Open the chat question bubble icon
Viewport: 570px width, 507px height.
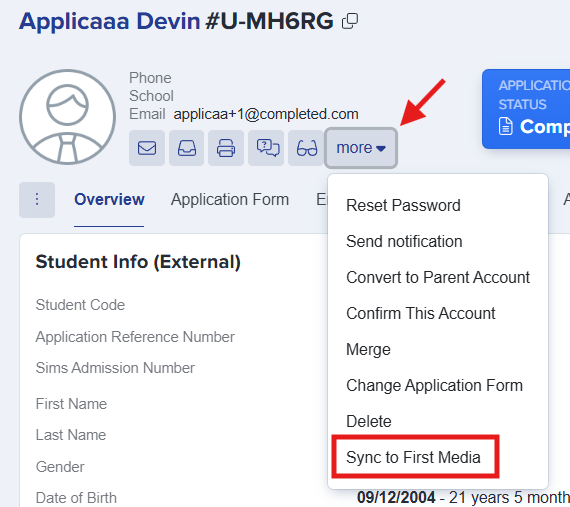[x=266, y=148]
